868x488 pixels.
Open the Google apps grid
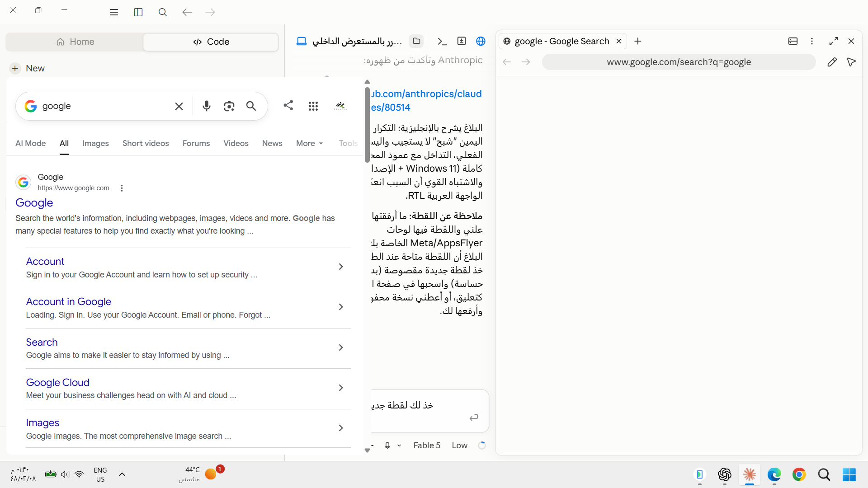(x=313, y=106)
